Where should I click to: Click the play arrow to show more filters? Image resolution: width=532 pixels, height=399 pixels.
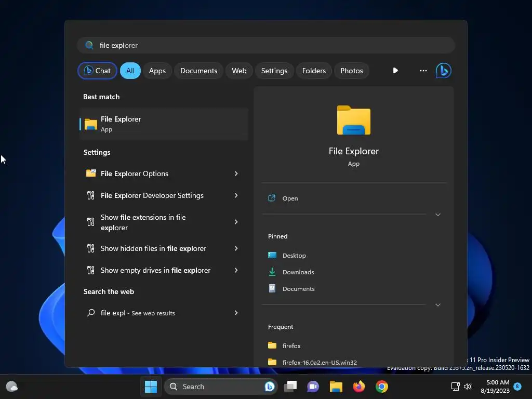[x=395, y=71]
